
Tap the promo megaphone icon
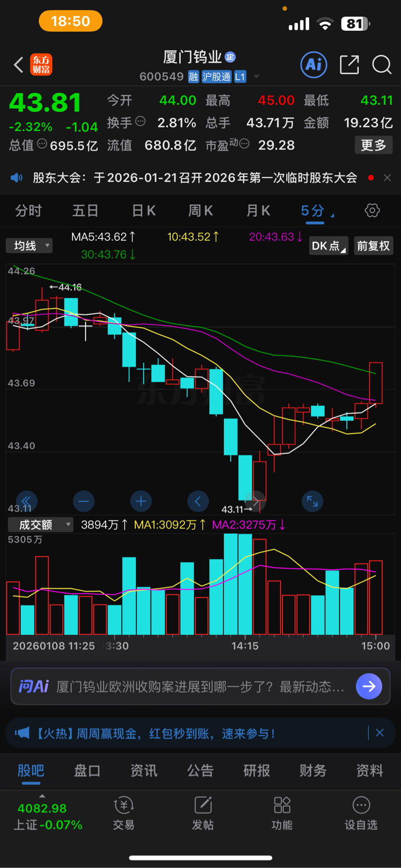(21, 733)
